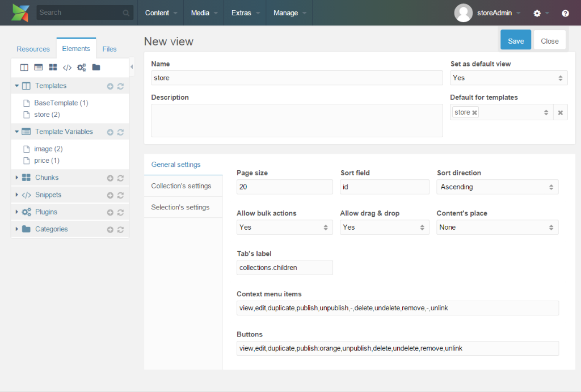This screenshot has width=581, height=392.
Task: Add a new chunk with plus icon
Action: pos(110,178)
